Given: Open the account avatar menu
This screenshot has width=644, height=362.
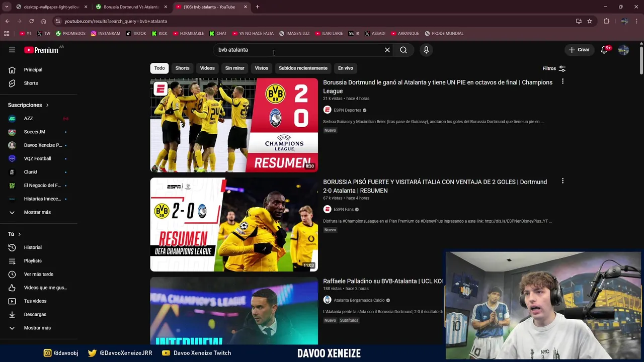Looking at the screenshot, I should (623, 50).
